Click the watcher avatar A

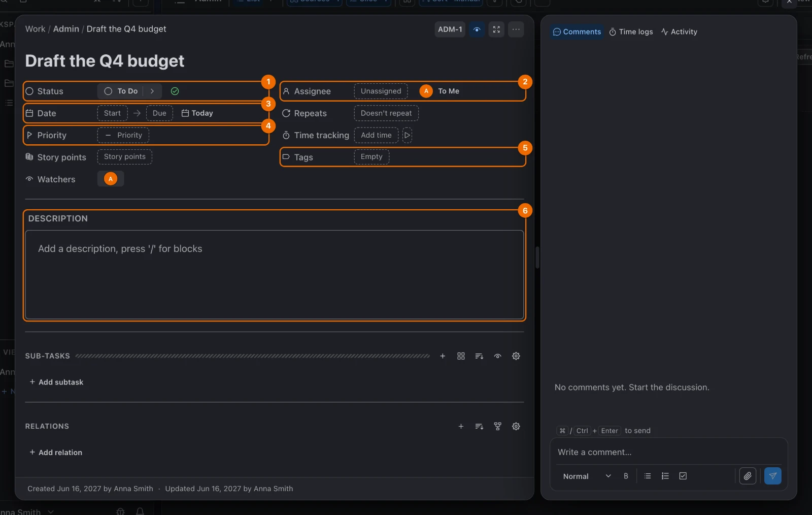click(x=111, y=179)
